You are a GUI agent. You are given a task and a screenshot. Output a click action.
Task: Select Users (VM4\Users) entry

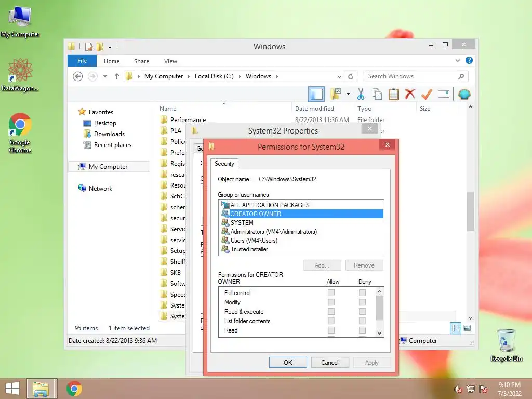coord(301,240)
